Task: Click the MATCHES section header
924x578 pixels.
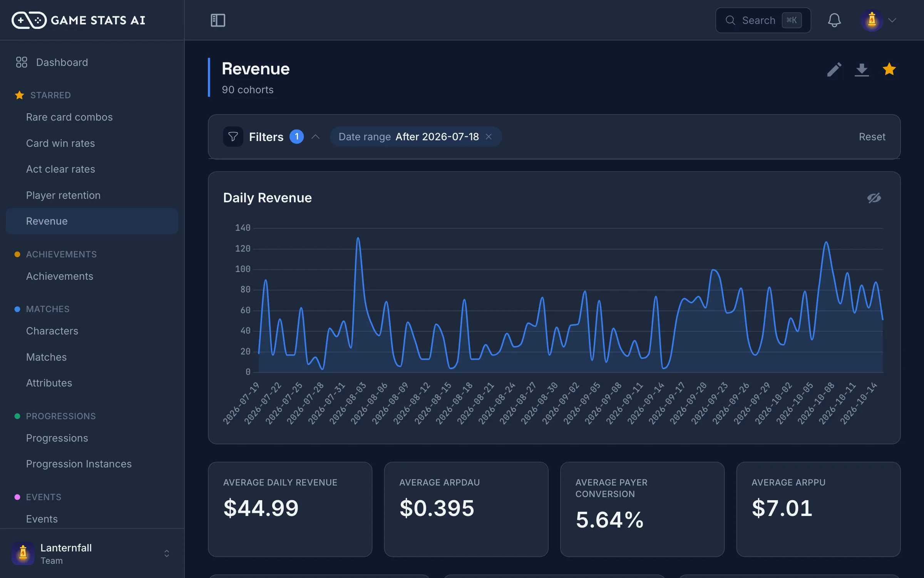Action: point(48,309)
